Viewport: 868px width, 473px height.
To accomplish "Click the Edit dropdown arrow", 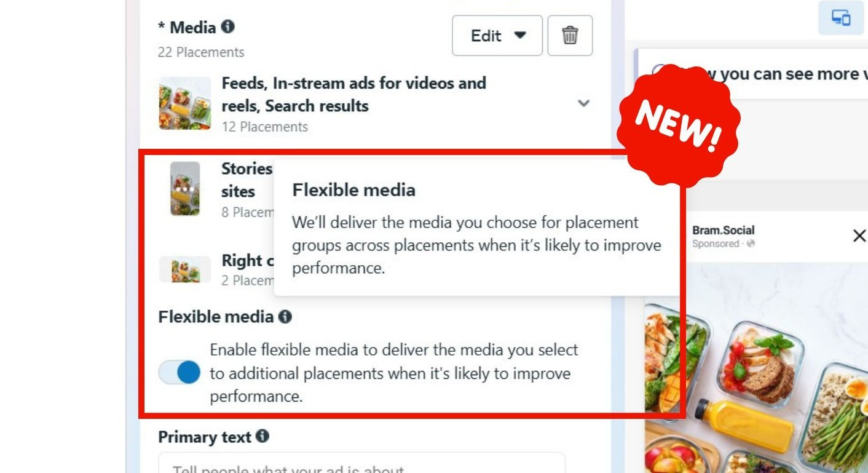I will tap(520, 35).
